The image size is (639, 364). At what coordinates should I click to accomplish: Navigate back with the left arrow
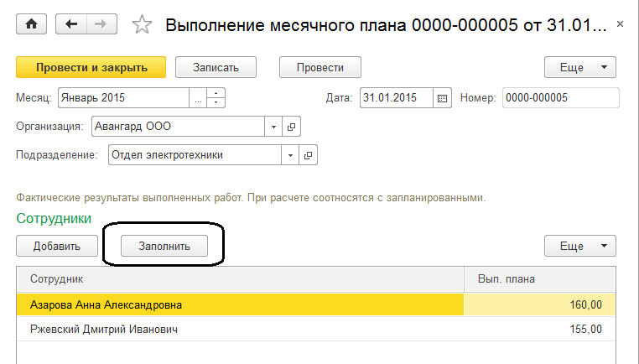coord(72,24)
